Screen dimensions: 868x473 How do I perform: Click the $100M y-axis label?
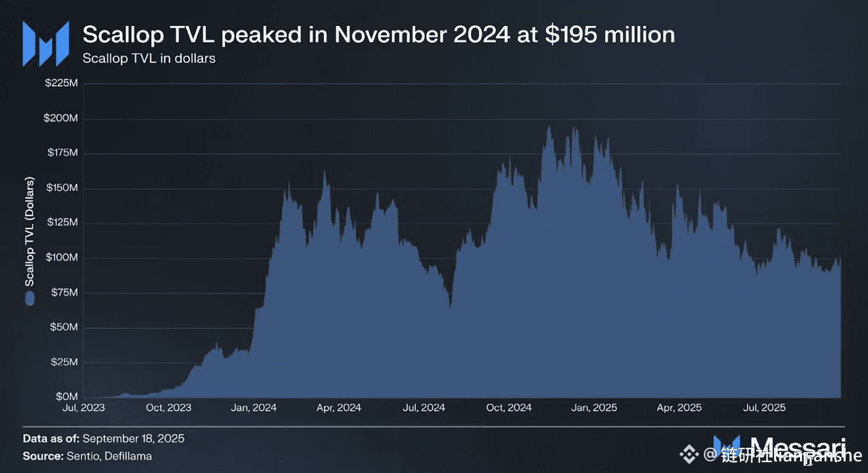[x=61, y=258]
